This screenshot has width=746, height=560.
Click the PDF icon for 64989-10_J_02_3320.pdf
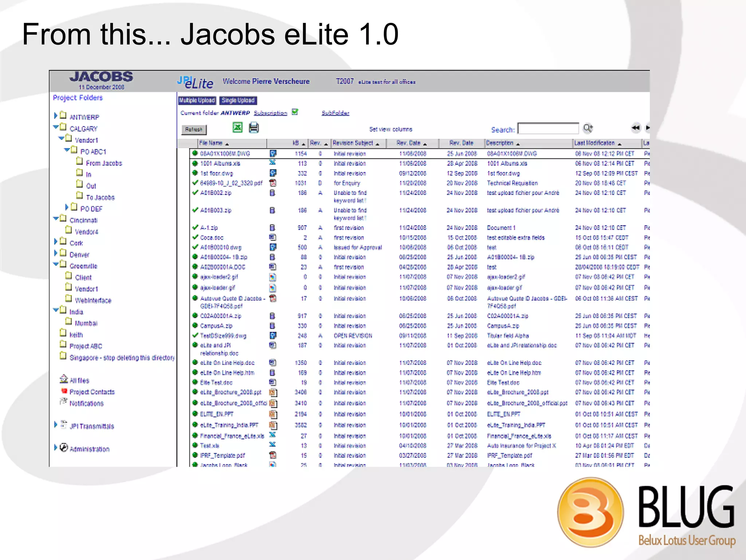273,183
